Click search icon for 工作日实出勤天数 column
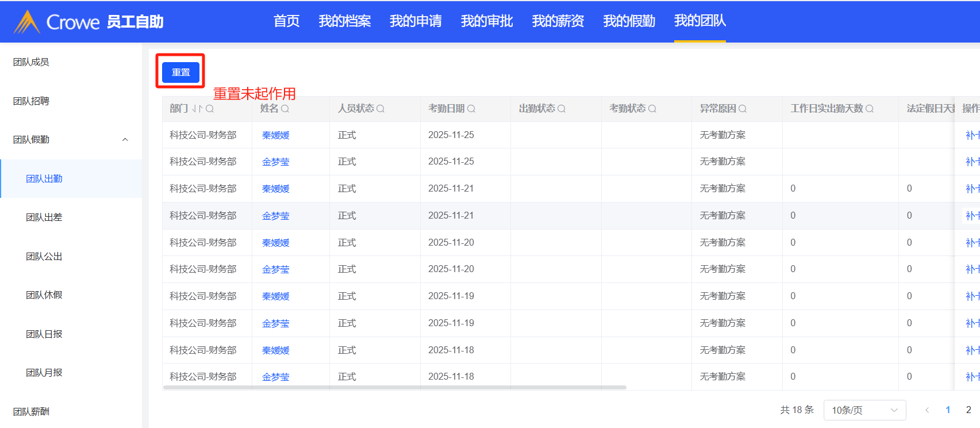980x428 pixels. click(x=870, y=109)
